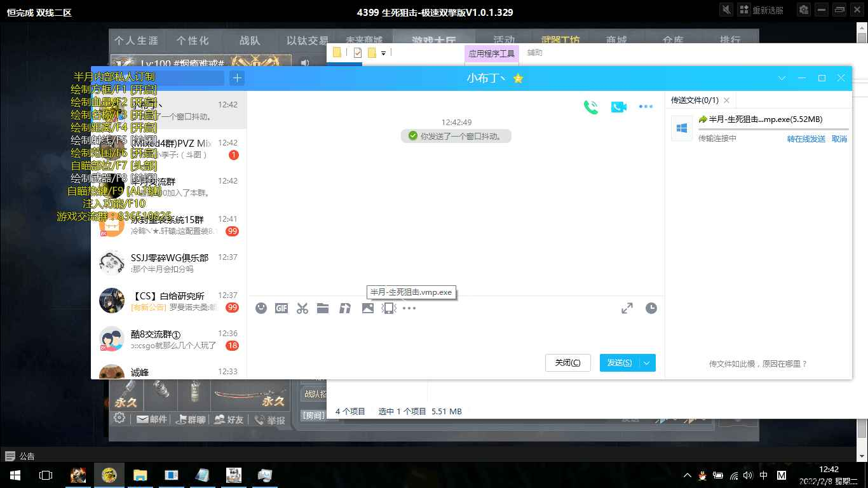This screenshot has width=868, height=488.
Task: Click the QQ penguin tray icon
Action: (x=703, y=475)
